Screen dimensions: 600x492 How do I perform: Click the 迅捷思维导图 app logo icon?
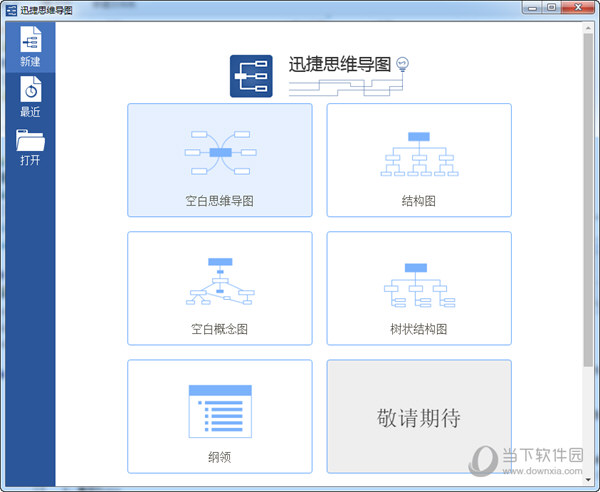pyautogui.click(x=251, y=76)
